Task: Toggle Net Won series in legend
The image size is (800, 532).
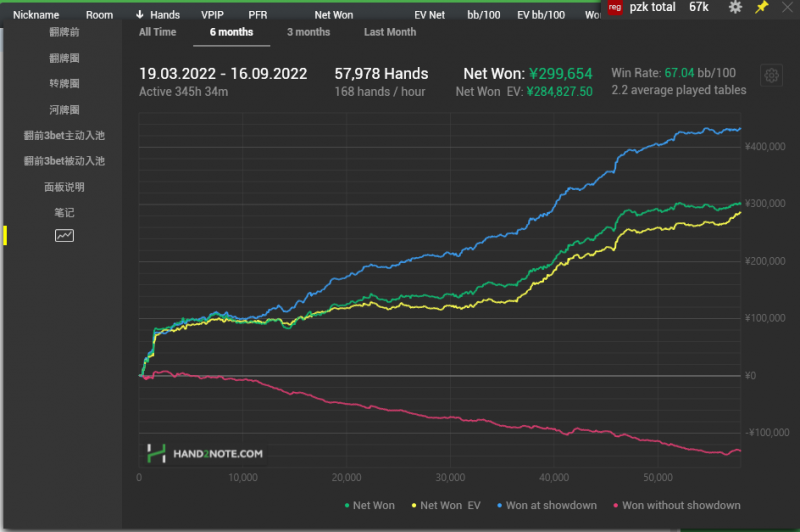Action: click(x=369, y=505)
